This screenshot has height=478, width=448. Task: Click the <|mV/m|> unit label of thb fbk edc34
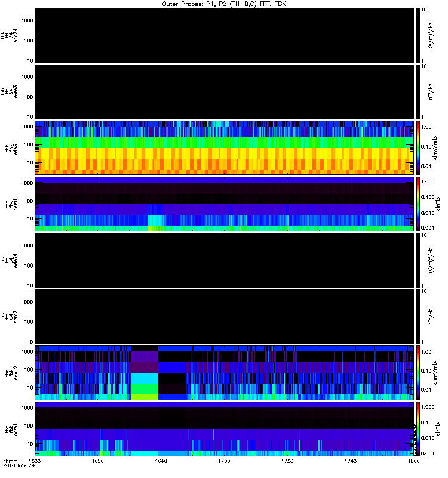(x=435, y=148)
